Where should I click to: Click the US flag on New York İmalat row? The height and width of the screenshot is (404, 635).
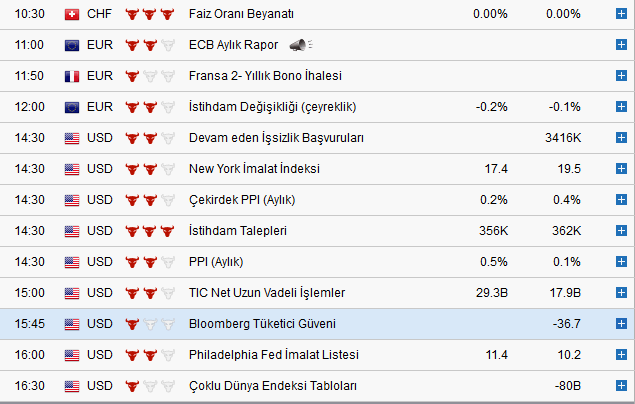pos(72,169)
